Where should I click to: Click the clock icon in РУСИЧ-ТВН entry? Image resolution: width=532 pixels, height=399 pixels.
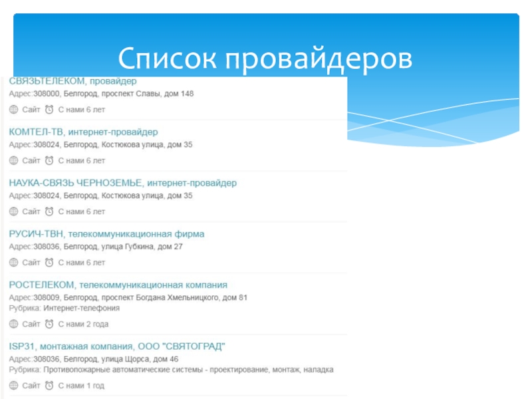pyautogui.click(x=49, y=262)
